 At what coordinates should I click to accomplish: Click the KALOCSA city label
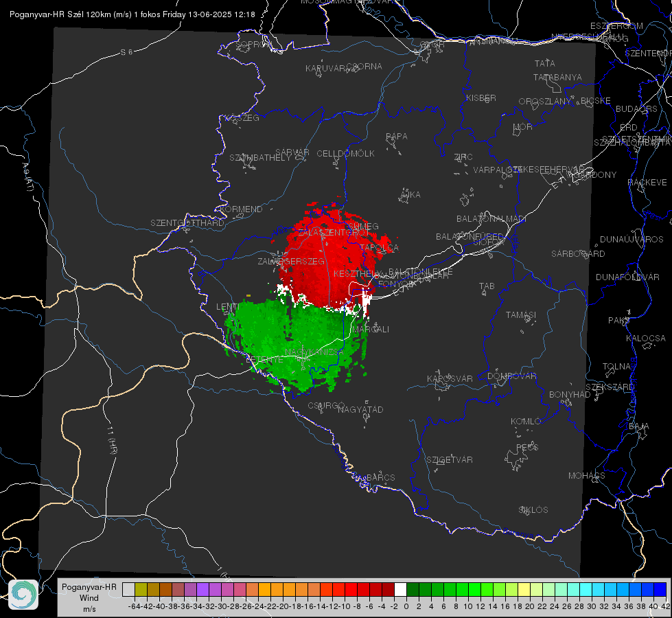(645, 339)
